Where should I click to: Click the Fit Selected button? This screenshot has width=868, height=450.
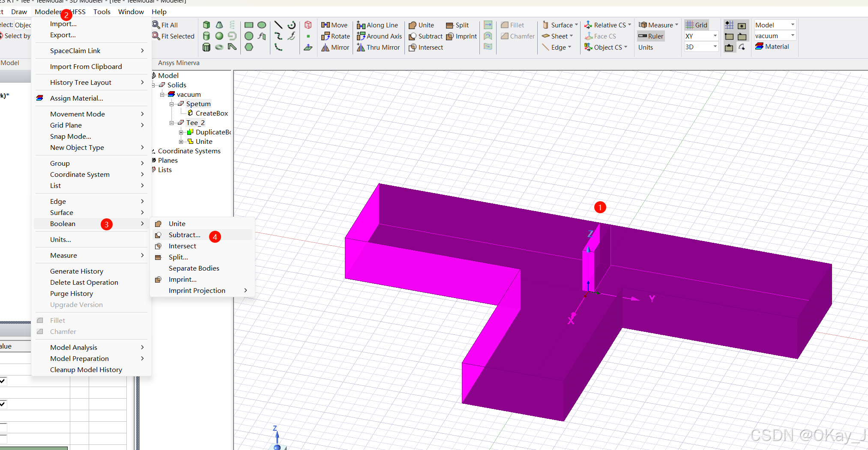pos(174,36)
